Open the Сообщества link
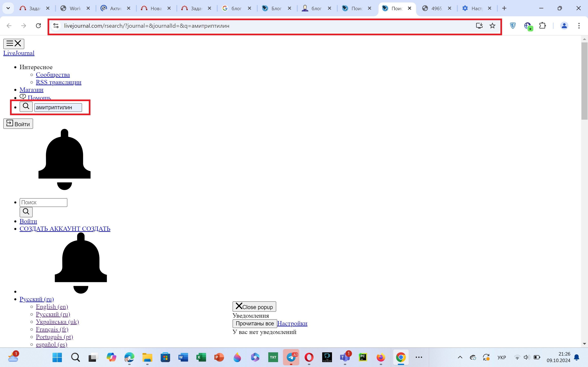 point(53,75)
